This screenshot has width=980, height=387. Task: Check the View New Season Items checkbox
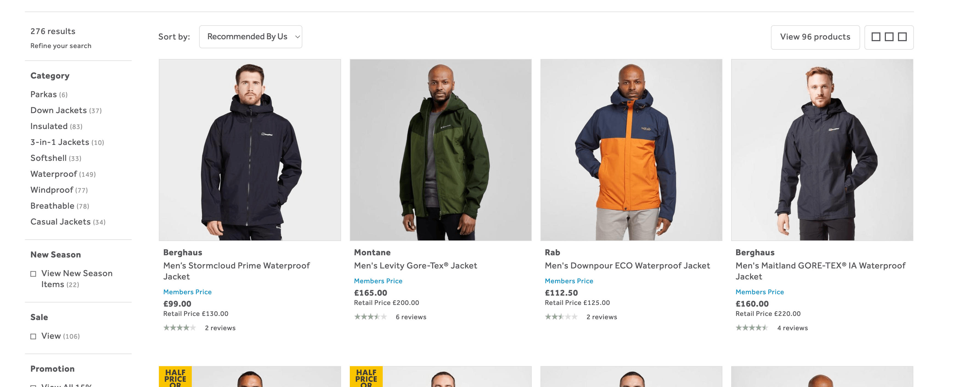click(33, 273)
